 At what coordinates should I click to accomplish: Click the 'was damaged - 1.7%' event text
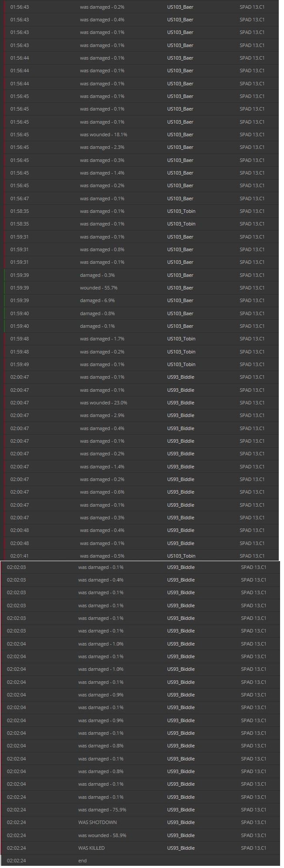(102, 339)
